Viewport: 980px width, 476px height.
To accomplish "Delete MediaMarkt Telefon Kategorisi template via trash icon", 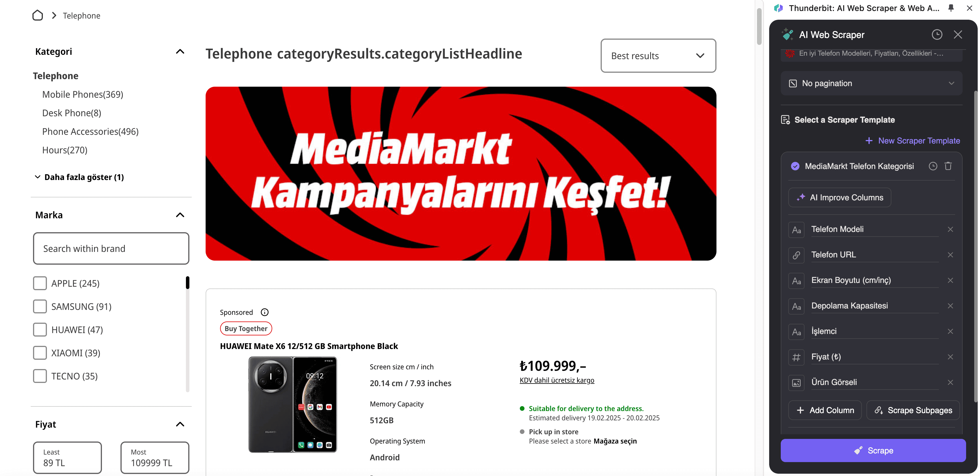I will pyautogui.click(x=948, y=166).
